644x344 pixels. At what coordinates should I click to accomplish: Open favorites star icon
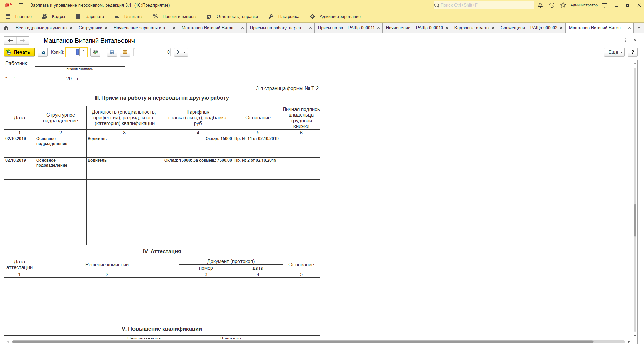(x=563, y=5)
